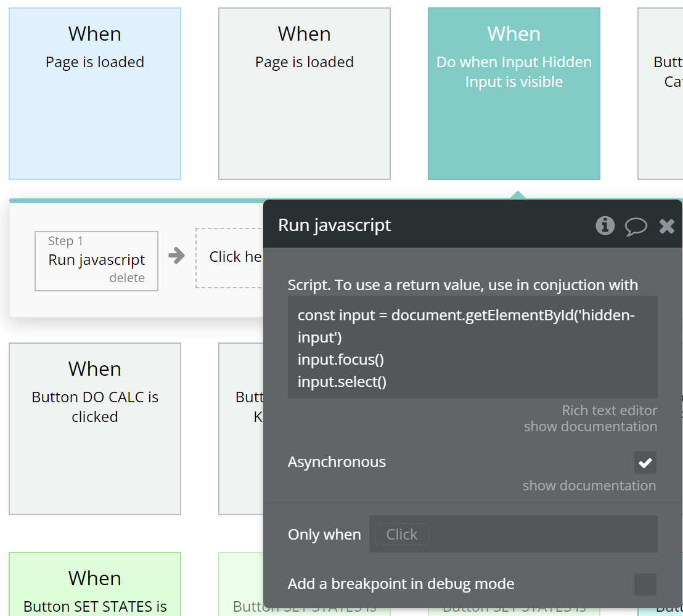Click the Run javascript panel title bar
Screen dimensions: 683x616
pyautogui.click(x=431, y=225)
